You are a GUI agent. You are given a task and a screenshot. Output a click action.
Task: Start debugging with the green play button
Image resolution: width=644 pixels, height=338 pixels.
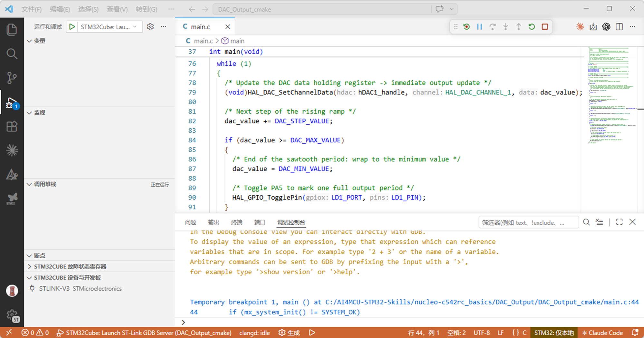pos(72,27)
